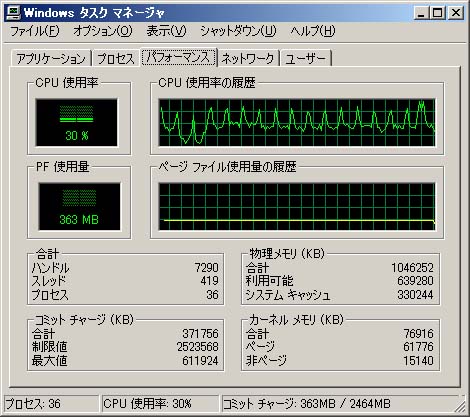
Task: Click the PF 使用量 363 MB gauge
Action: click(79, 206)
